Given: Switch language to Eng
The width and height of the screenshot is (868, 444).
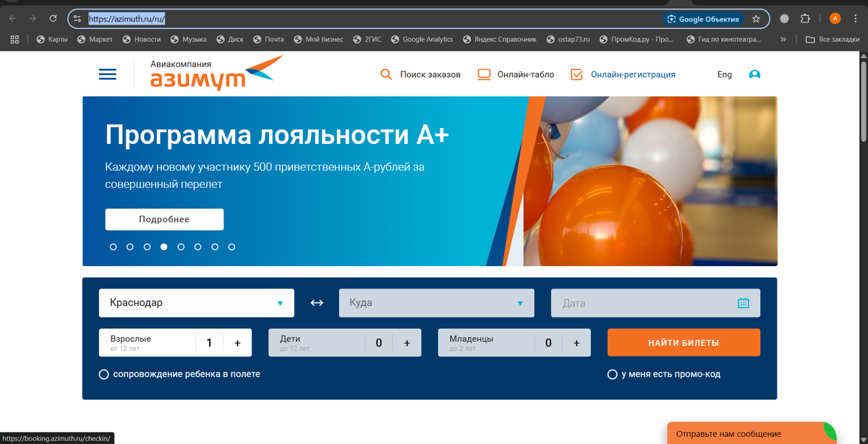Looking at the screenshot, I should pyautogui.click(x=724, y=74).
